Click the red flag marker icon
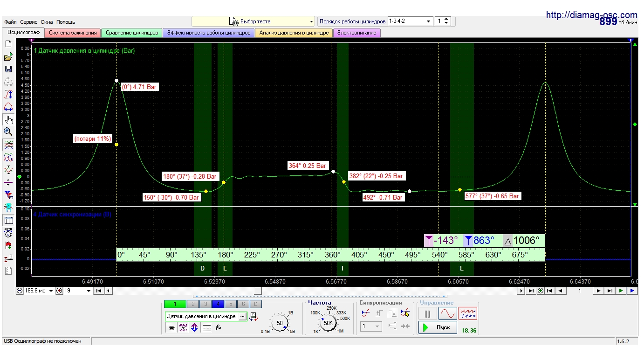Image resolution: width=644 pixels, height=347 pixels. (x=8, y=245)
